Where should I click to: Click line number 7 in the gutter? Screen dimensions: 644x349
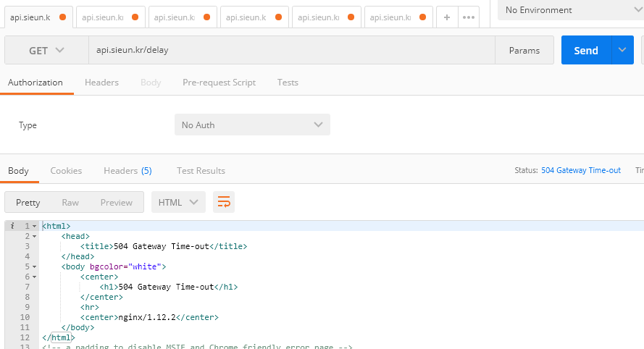(x=27, y=287)
